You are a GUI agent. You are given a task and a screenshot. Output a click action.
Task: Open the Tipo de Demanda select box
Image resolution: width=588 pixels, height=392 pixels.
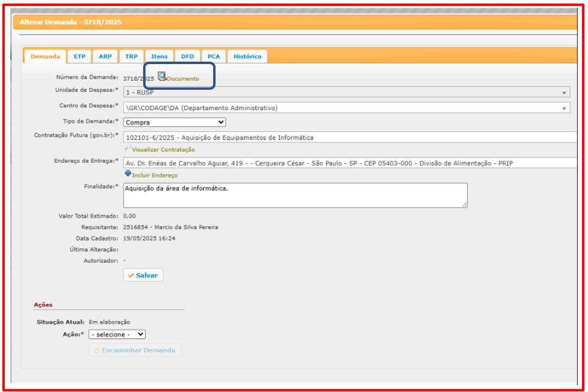tap(174, 122)
